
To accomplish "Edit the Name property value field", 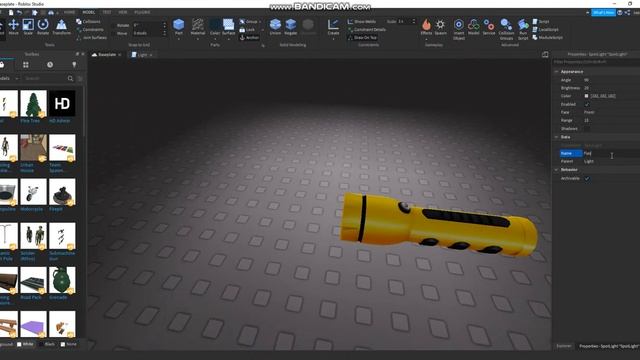I will tap(611, 153).
